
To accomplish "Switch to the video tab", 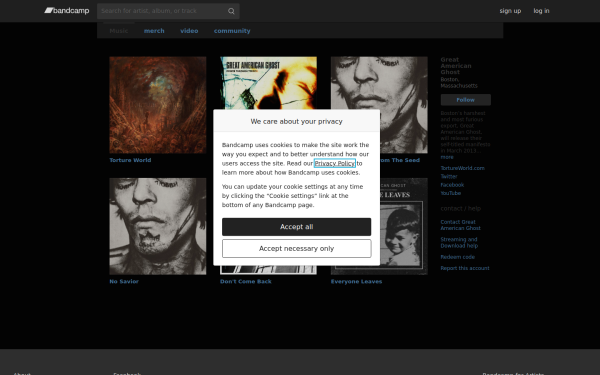I will (x=189, y=31).
